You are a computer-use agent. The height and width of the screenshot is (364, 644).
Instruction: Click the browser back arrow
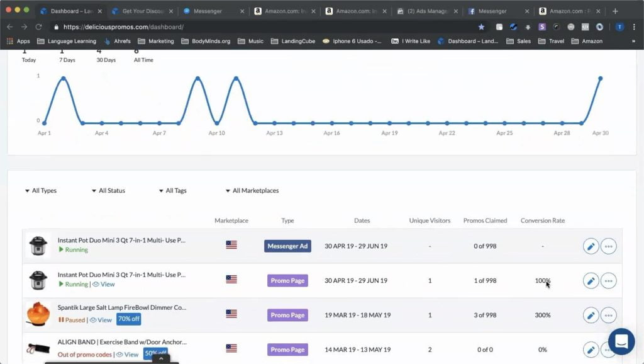[10, 26]
